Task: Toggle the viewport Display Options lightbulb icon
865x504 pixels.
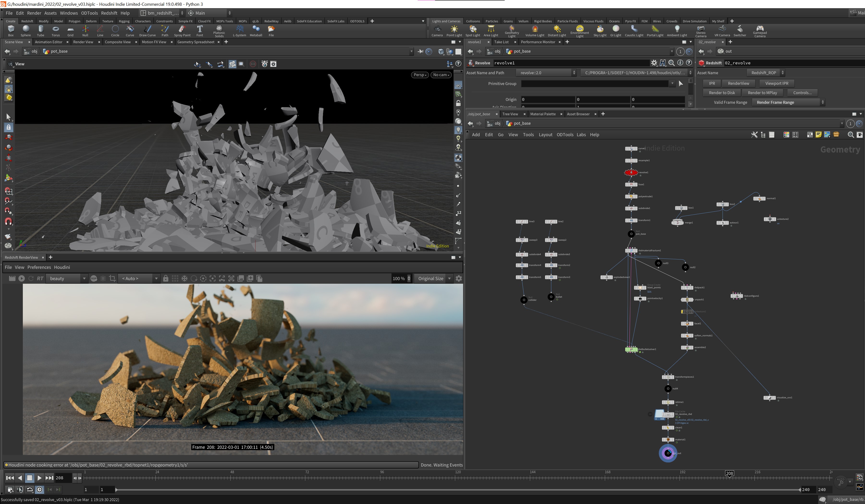Action: coord(458,130)
